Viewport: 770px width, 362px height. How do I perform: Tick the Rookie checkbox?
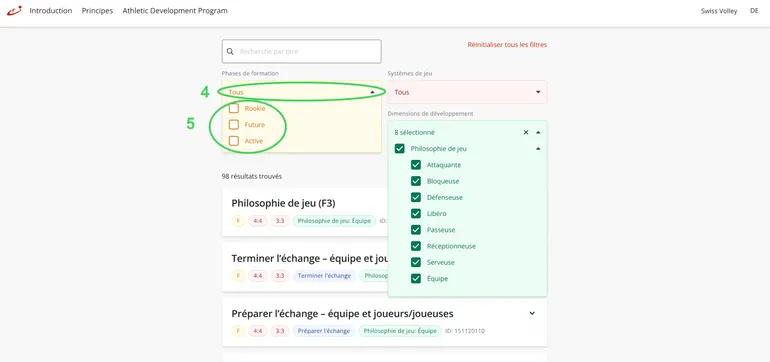click(x=234, y=109)
